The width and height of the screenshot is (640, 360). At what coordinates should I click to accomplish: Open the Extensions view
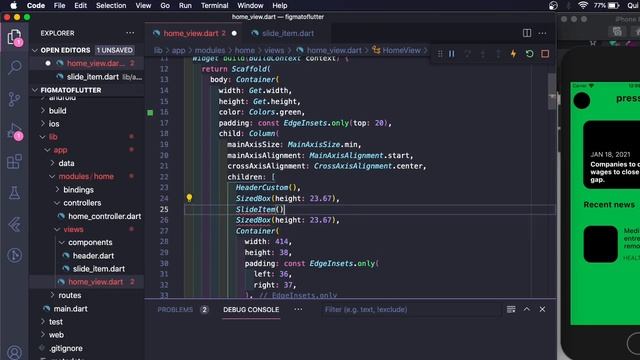tap(14, 162)
